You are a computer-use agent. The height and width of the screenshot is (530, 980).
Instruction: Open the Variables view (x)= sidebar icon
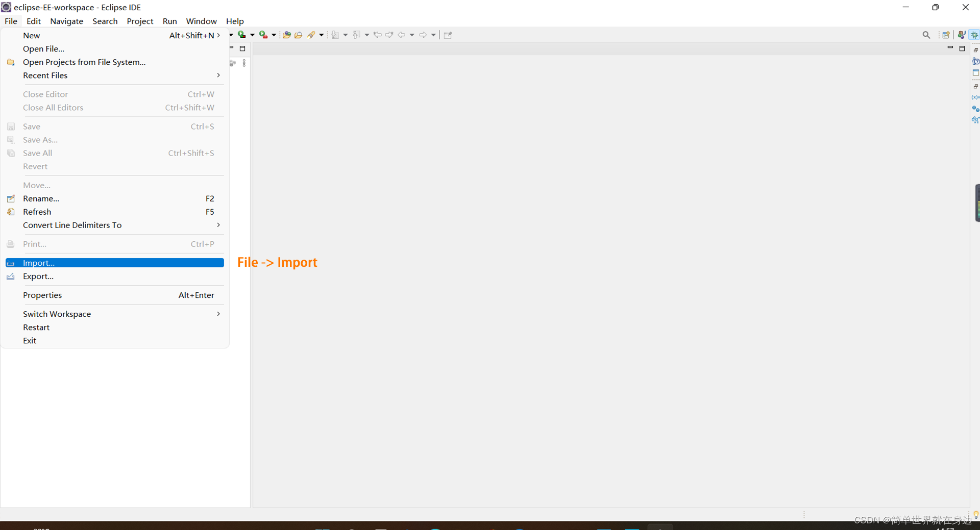coord(975,97)
